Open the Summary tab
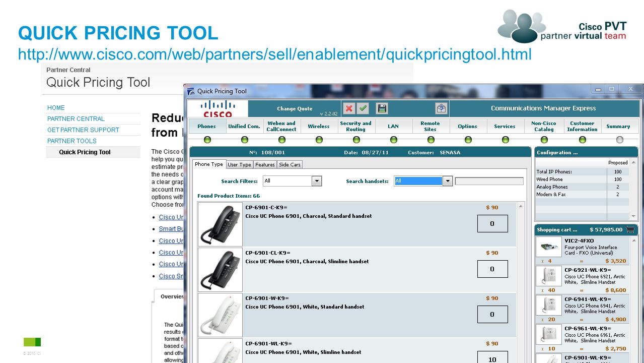The height and width of the screenshot is (363, 644). click(x=618, y=126)
